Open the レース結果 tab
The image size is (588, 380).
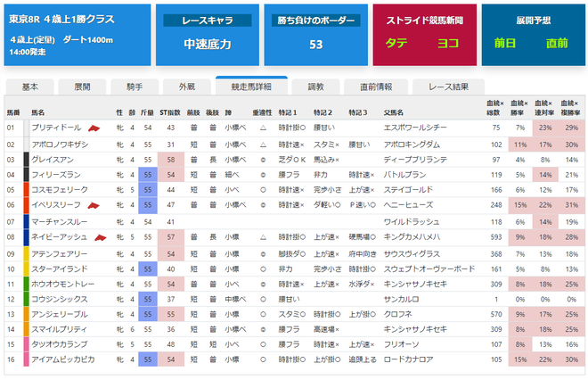(448, 87)
